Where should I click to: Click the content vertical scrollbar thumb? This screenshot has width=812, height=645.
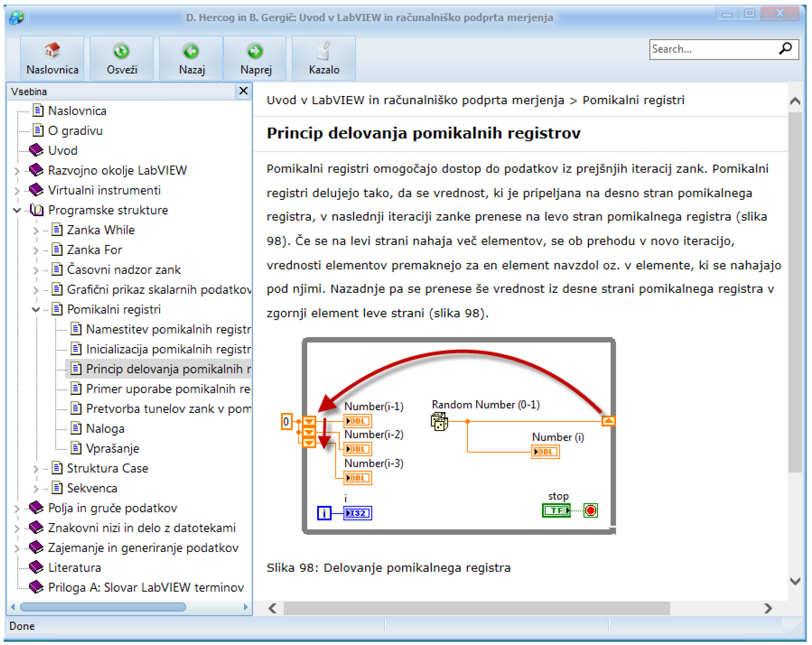pyautogui.click(x=795, y=292)
